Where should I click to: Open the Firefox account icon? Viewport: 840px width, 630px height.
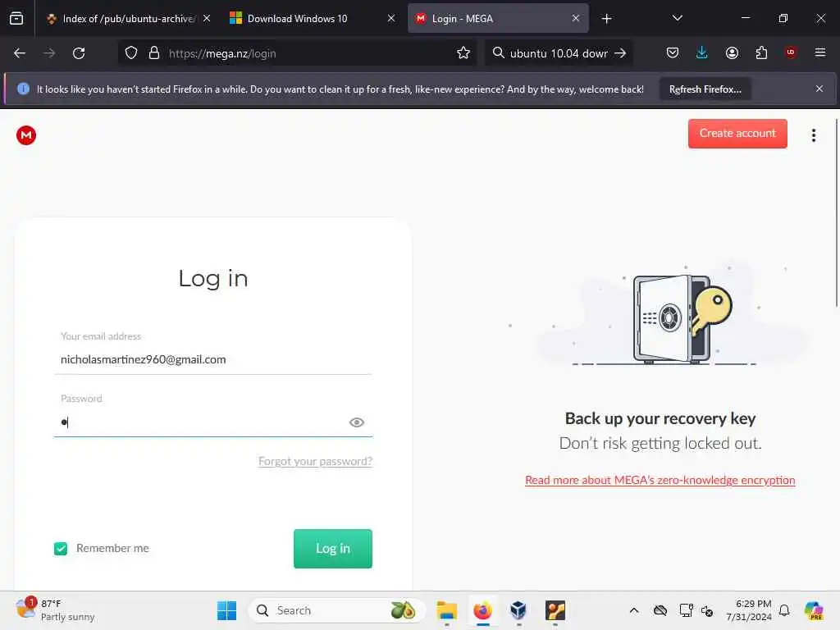point(732,53)
